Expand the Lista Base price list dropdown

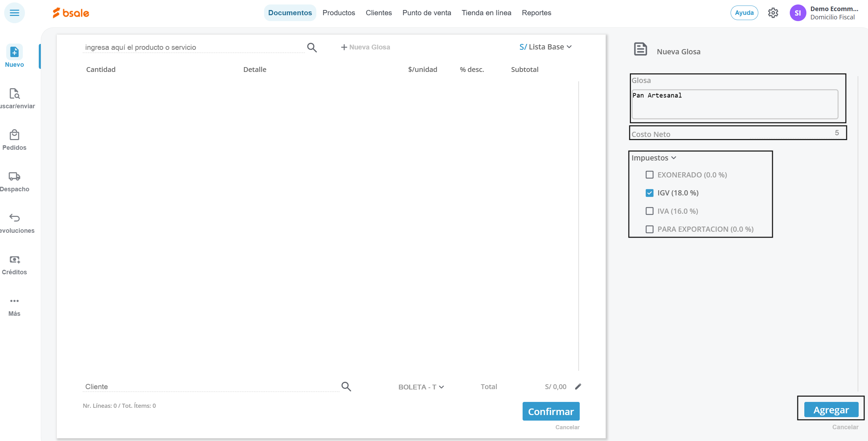(546, 47)
